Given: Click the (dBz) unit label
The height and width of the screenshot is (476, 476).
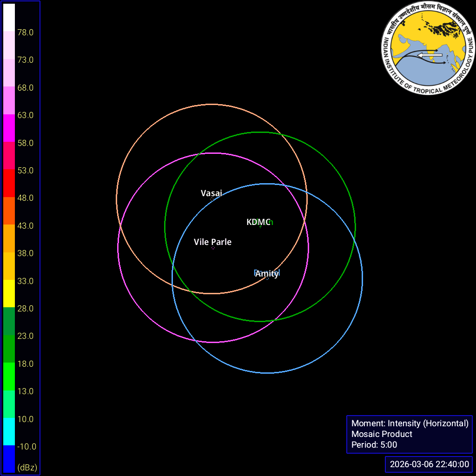Looking at the screenshot, I should (27, 467).
